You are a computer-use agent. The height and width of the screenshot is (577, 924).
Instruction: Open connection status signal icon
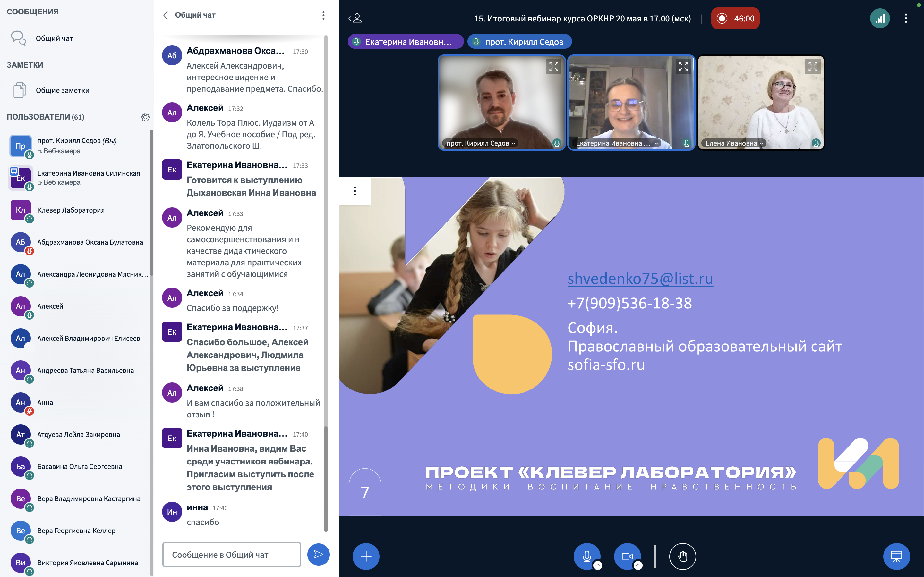coord(879,18)
